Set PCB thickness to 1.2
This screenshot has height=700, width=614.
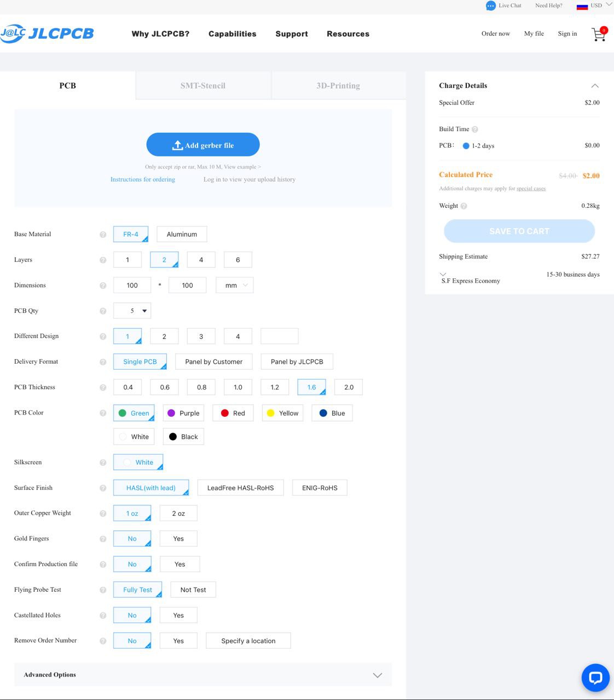(275, 387)
